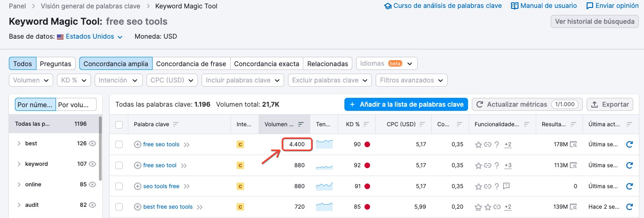Image resolution: width=644 pixels, height=218 pixels.
Task: Select all keywords header checkbox
Action: point(119,124)
